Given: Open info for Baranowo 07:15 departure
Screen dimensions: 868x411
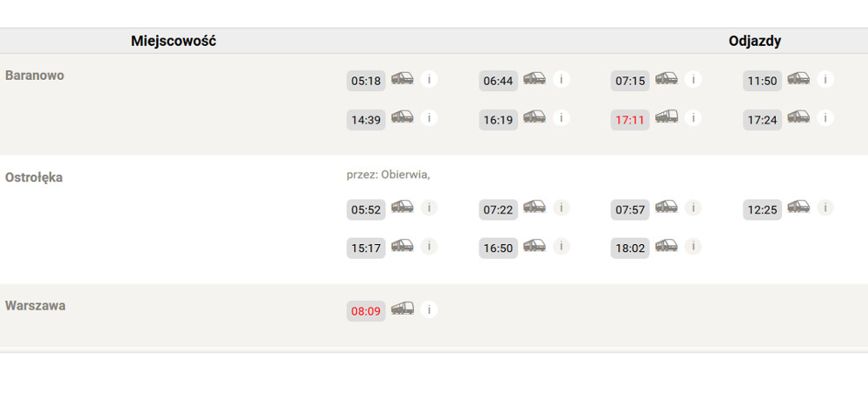Looking at the screenshot, I should click(693, 79).
